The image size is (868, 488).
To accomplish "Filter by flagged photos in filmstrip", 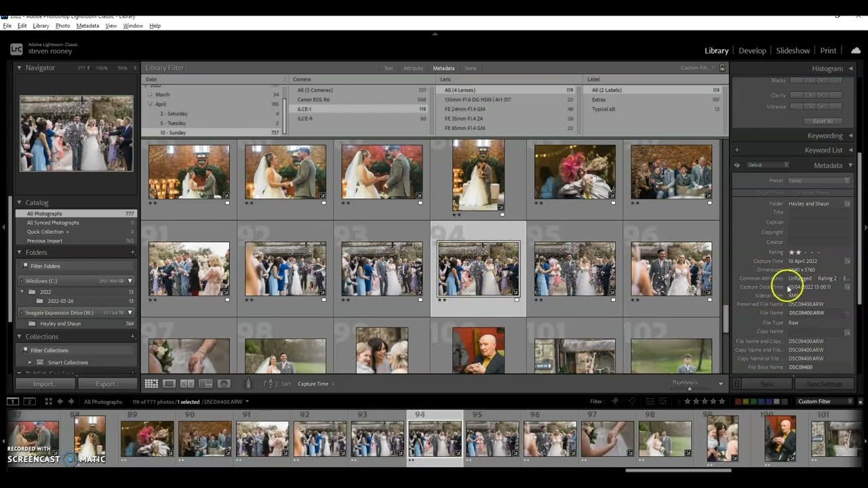I will [615, 401].
